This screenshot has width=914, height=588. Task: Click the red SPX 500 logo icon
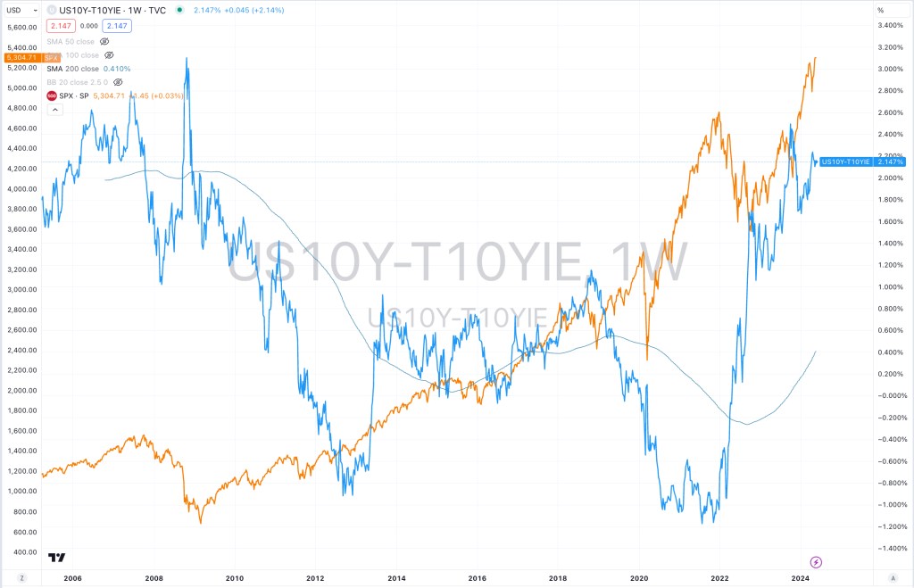pyautogui.click(x=52, y=95)
